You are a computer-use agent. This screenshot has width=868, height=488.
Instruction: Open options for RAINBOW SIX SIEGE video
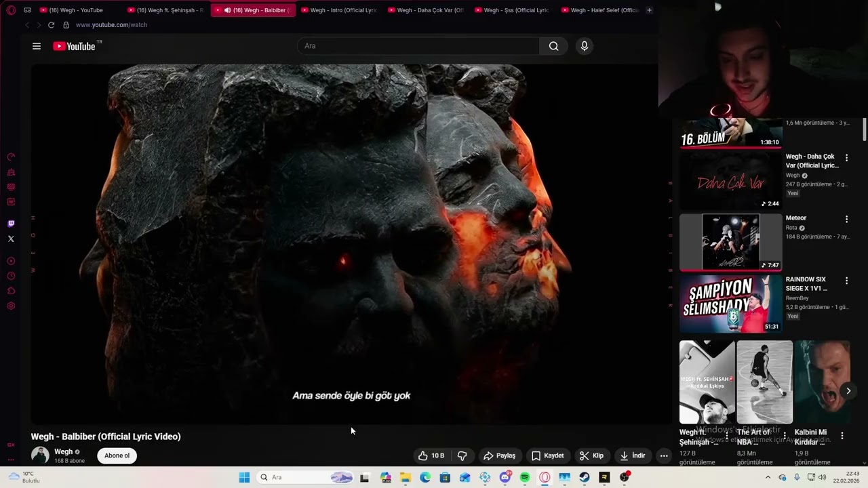[x=846, y=281]
